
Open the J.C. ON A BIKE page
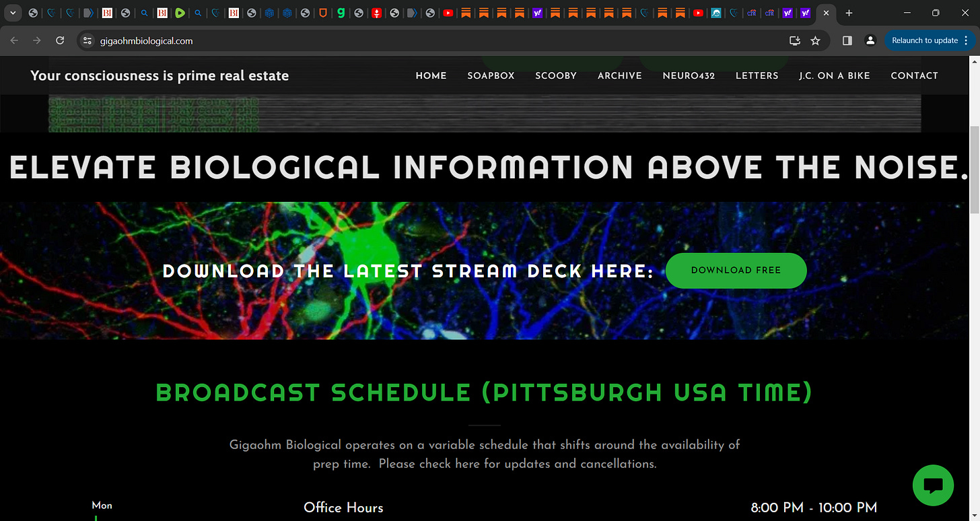click(x=835, y=75)
